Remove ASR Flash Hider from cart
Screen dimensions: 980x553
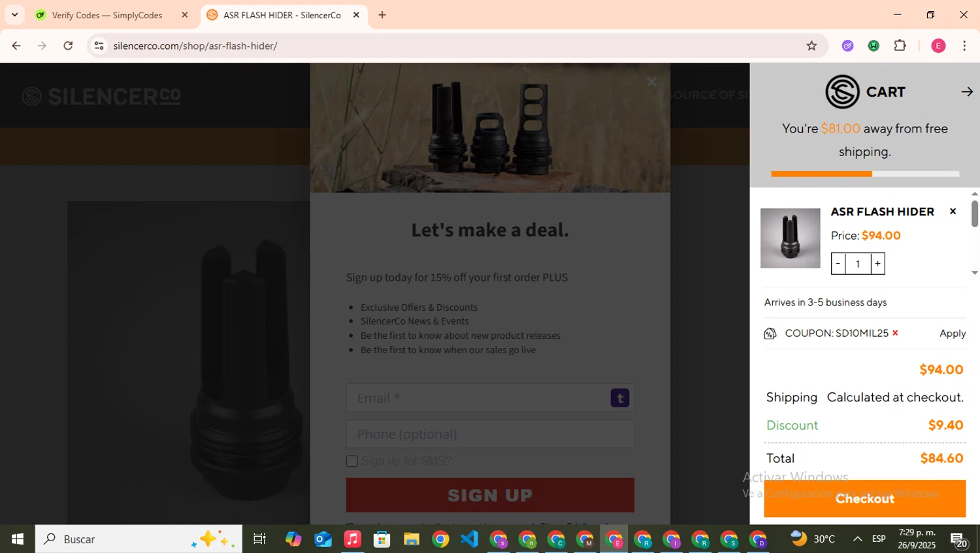pyautogui.click(x=953, y=211)
